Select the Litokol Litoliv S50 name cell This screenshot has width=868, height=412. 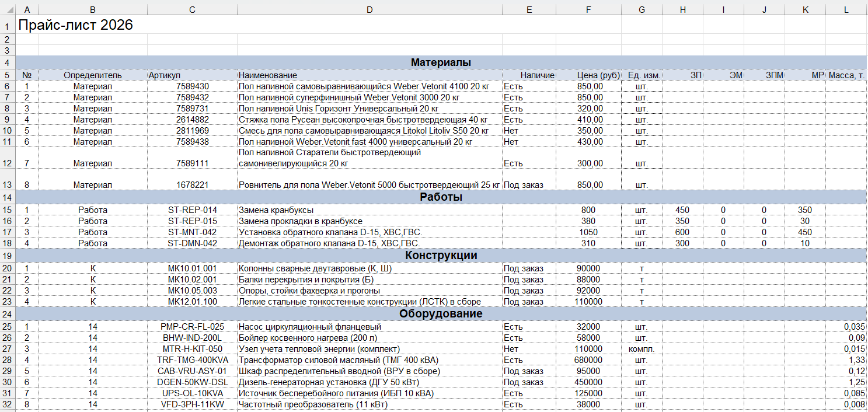click(x=369, y=131)
